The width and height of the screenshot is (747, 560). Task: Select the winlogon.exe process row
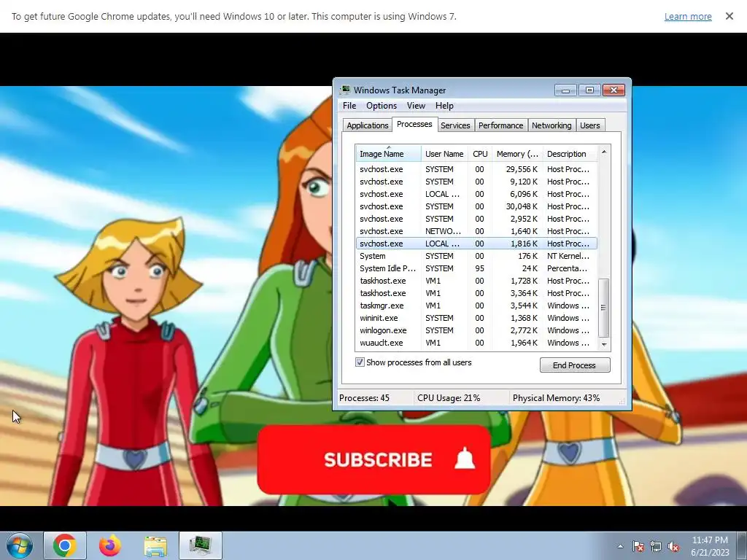coord(476,330)
